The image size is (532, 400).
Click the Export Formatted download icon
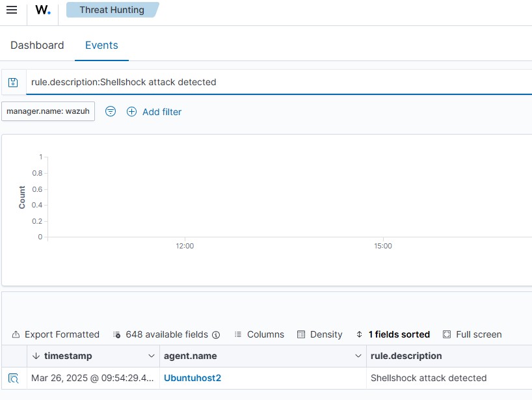click(15, 334)
